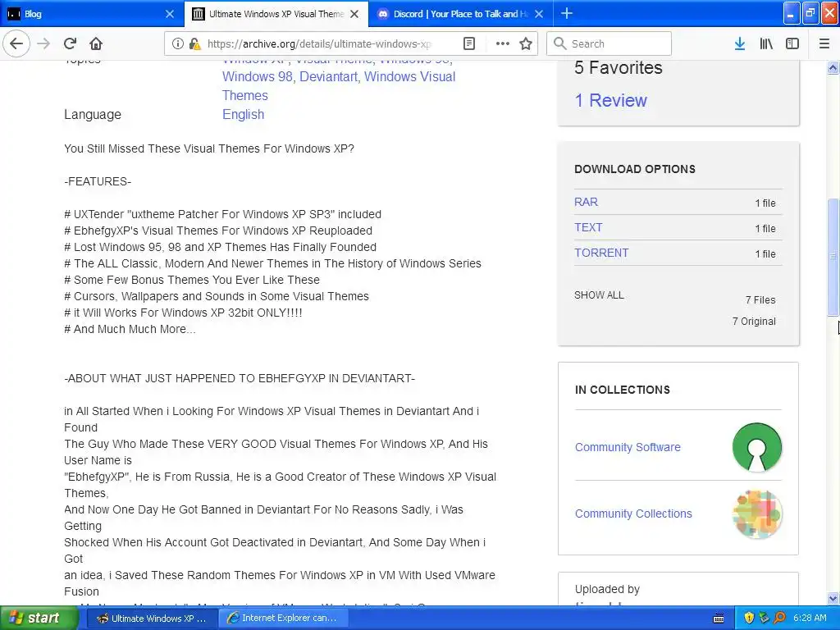Open the TORRENT download option
Viewport: 840px width, 630px height.
pyautogui.click(x=601, y=253)
